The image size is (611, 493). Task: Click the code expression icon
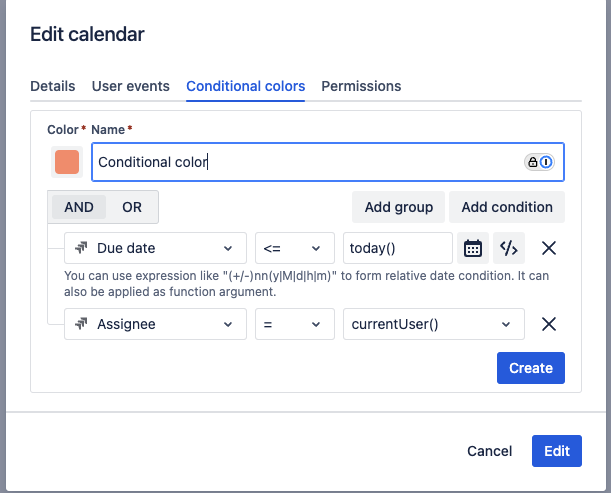click(x=509, y=248)
